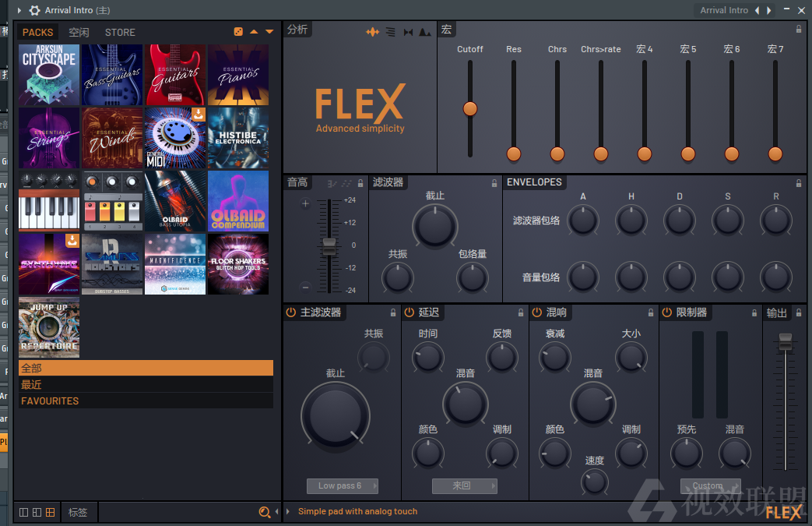Open Arksun Cityscape pack thumbnail
The width and height of the screenshot is (812, 526).
49,75
